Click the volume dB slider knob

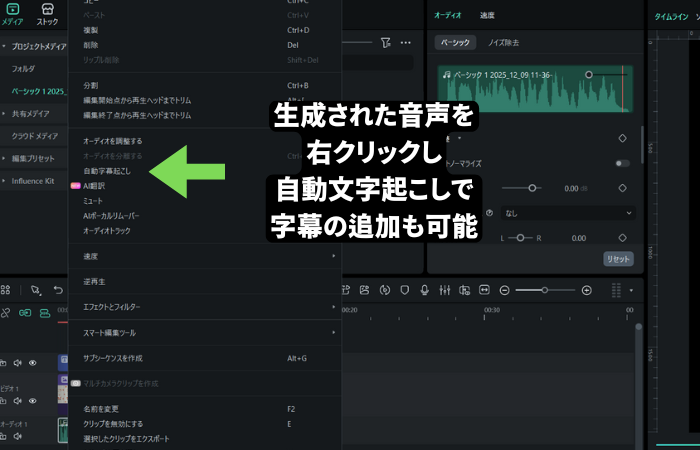[x=532, y=188]
